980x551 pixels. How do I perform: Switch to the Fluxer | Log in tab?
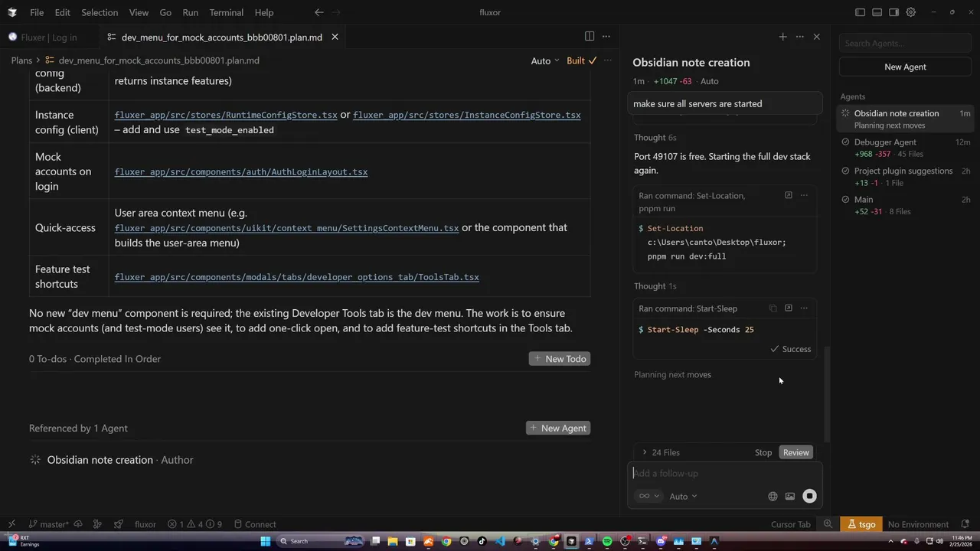pyautogui.click(x=48, y=37)
